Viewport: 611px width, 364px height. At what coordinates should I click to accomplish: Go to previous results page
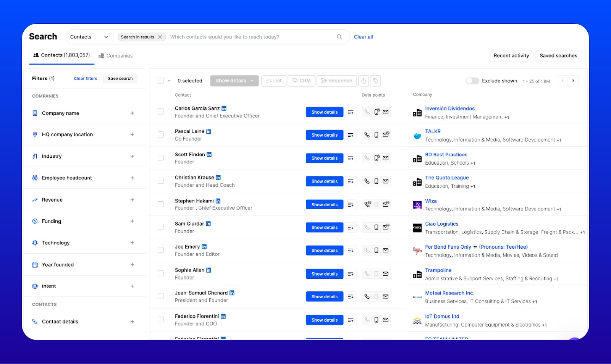pos(563,81)
